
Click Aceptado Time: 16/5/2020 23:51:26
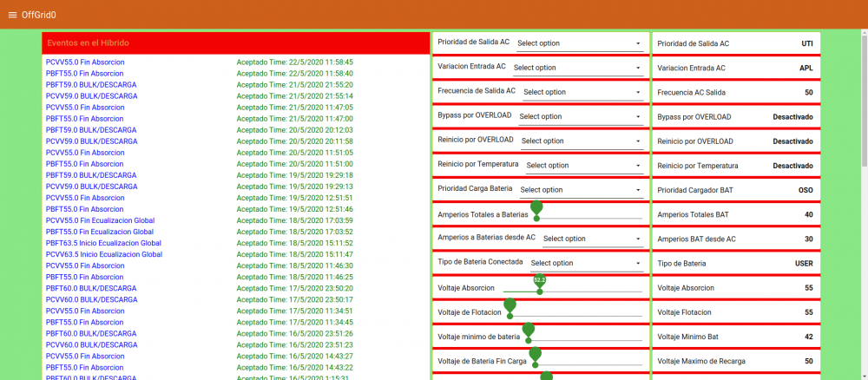tap(294, 333)
